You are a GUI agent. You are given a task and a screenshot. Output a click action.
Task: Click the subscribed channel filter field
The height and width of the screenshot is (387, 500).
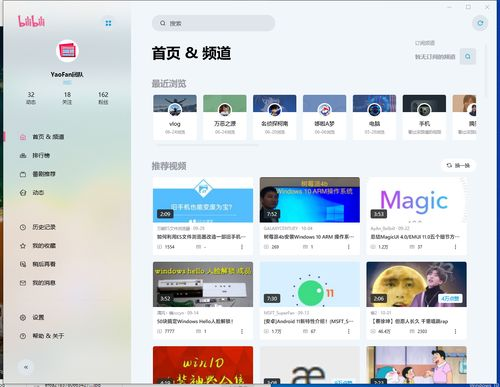(435, 57)
